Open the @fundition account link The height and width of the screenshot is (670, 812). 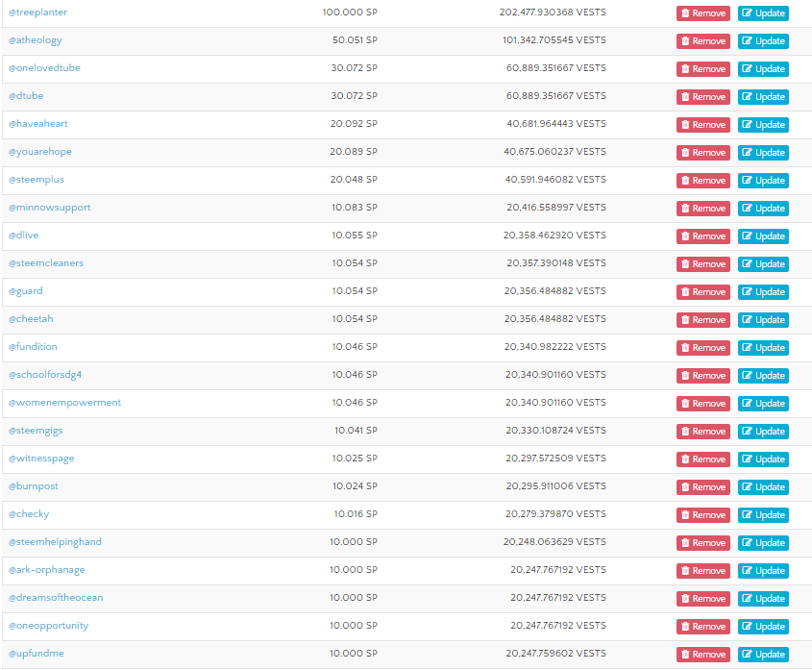pyautogui.click(x=33, y=347)
